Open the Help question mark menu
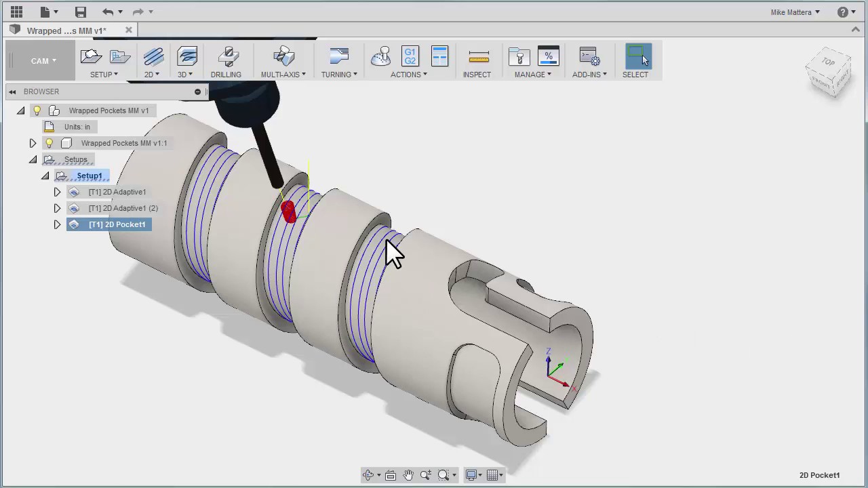Screen dimensions: 868x488 point(842,12)
